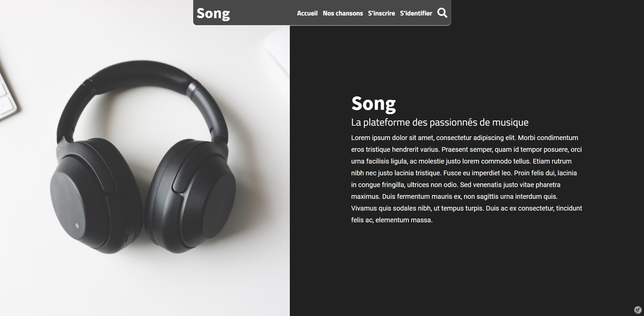The image size is (644, 316).
Task: Follow the S'inscrire link
Action: 381,13
